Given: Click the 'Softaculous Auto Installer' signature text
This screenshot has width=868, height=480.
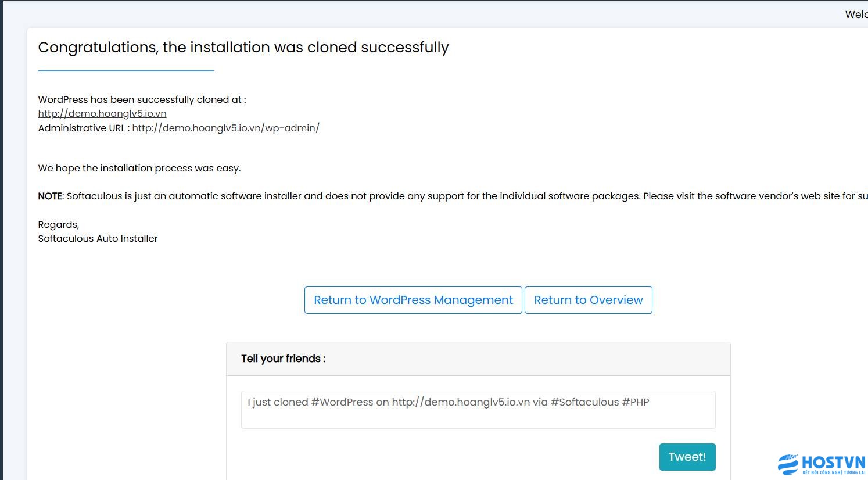Looking at the screenshot, I should (x=98, y=238).
